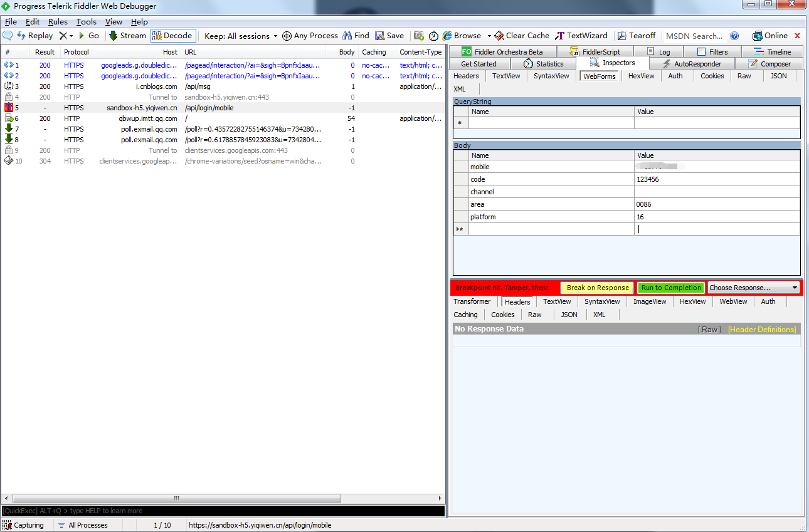Image resolution: width=809 pixels, height=532 pixels.
Task: Open the Log tab
Action: pyautogui.click(x=658, y=52)
